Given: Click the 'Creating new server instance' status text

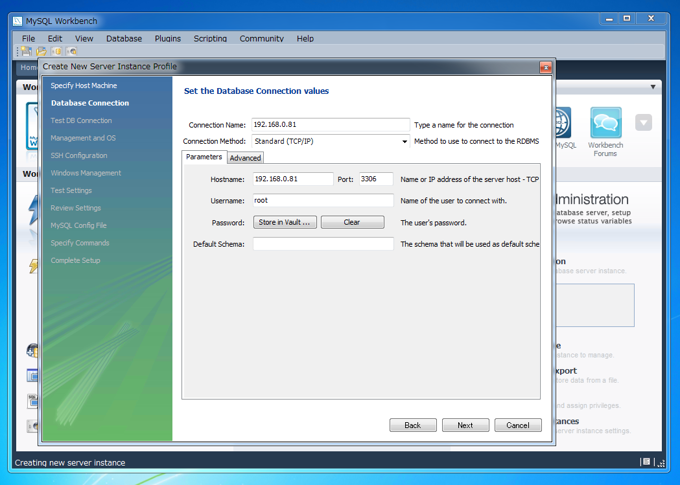Looking at the screenshot, I should (70, 462).
